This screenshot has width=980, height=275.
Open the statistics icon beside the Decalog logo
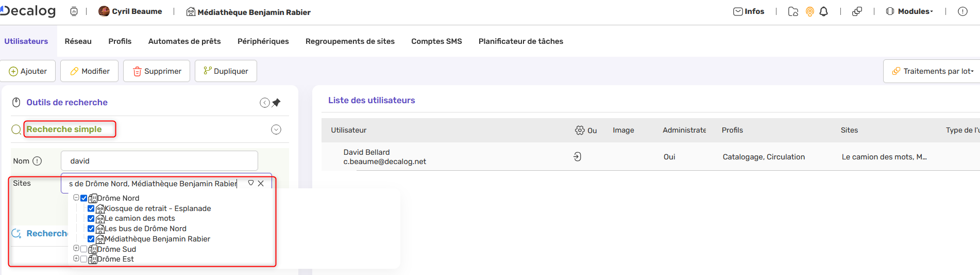coord(74,11)
